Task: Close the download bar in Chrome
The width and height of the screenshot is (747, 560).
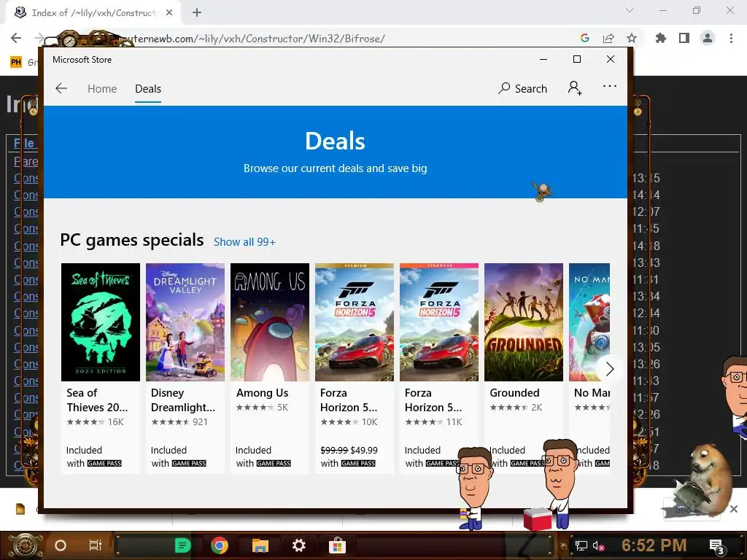Action: 734,509
